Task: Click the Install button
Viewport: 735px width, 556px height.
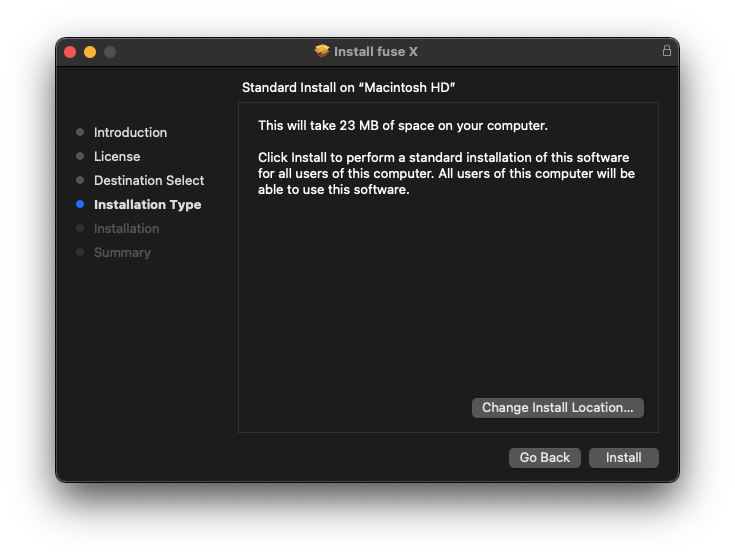Action: tap(623, 458)
